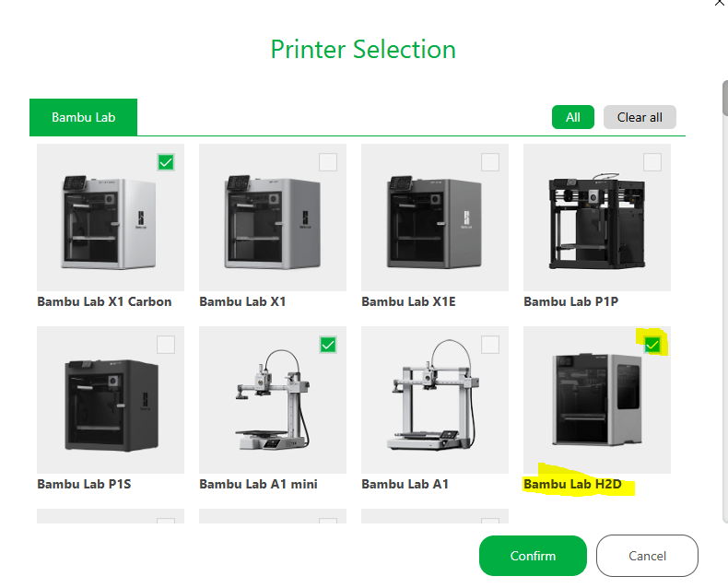
Task: Click the Bambu Lab A1 printer image
Action: point(435,400)
